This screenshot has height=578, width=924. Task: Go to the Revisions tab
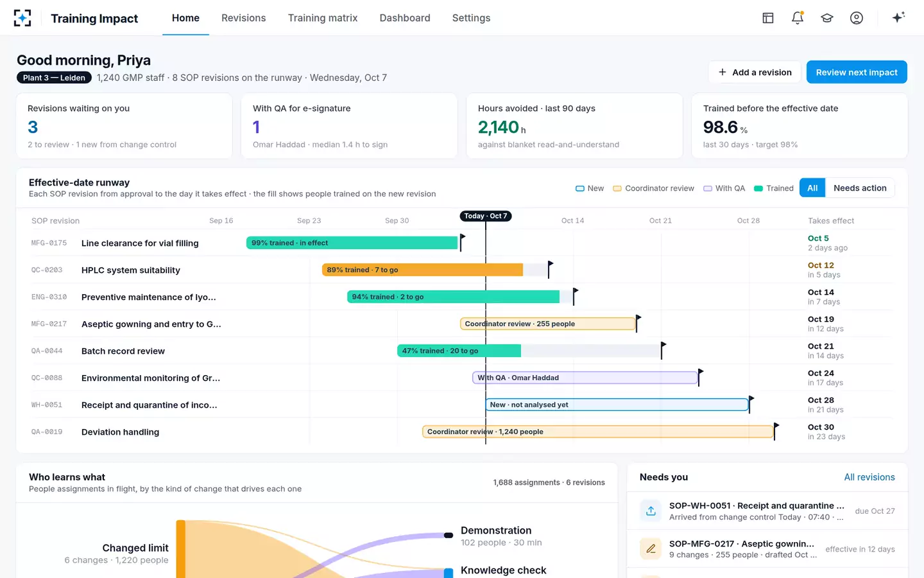click(x=243, y=18)
